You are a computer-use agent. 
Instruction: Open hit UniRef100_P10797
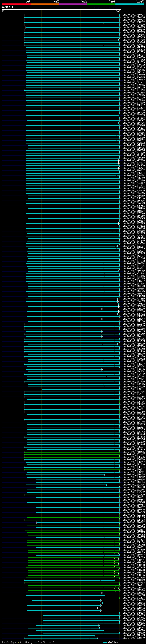point(134,15)
